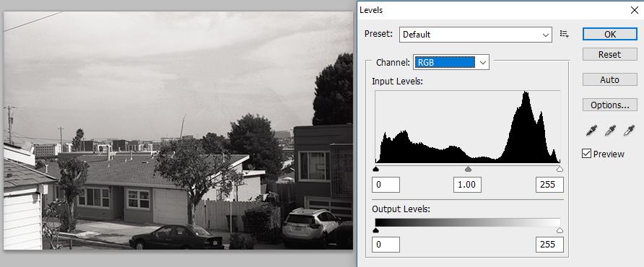Click the Reset button
Image resolution: width=644 pixels, height=267 pixels.
pyautogui.click(x=610, y=55)
